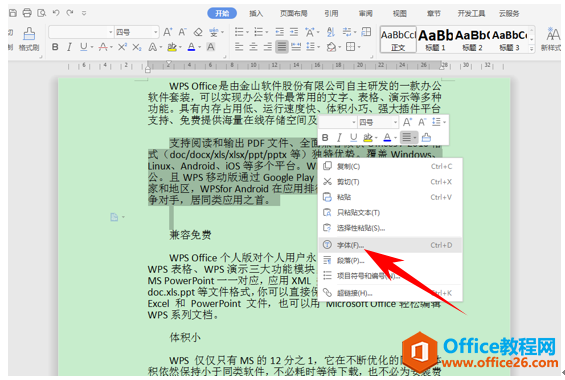Switch to the 引用 tab
This screenshot has height=380, width=565.
(331, 14)
